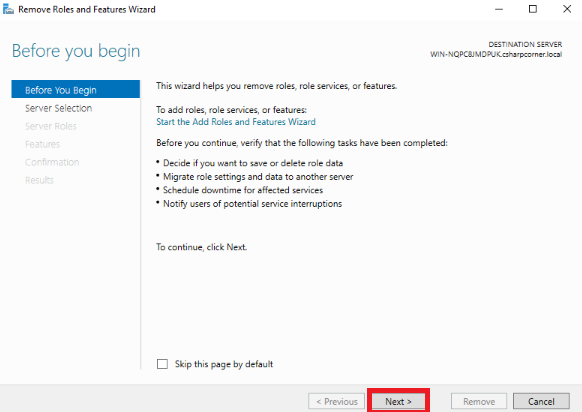Image resolution: width=582 pixels, height=412 pixels.
Task: Click the destination server name text
Action: click(496, 54)
